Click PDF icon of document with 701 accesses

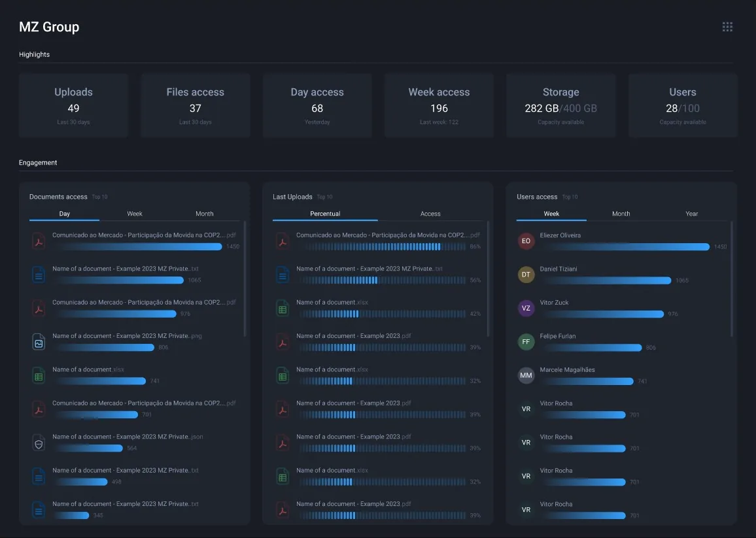point(39,409)
